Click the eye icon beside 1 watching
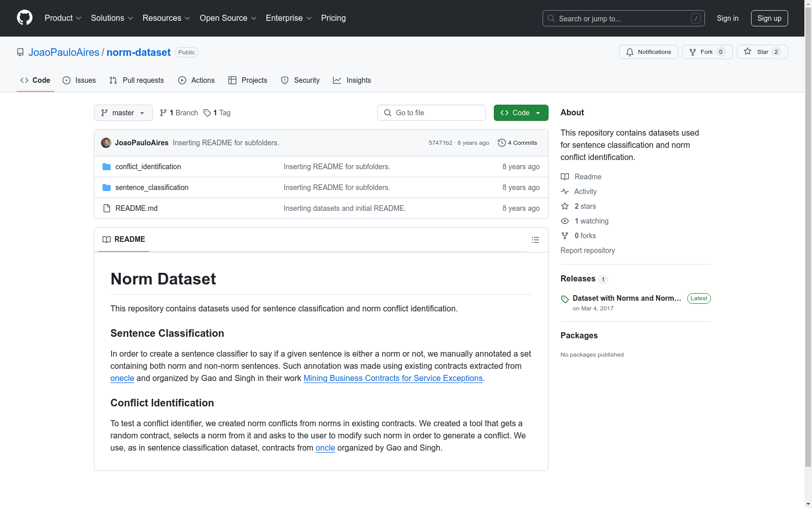 (565, 221)
